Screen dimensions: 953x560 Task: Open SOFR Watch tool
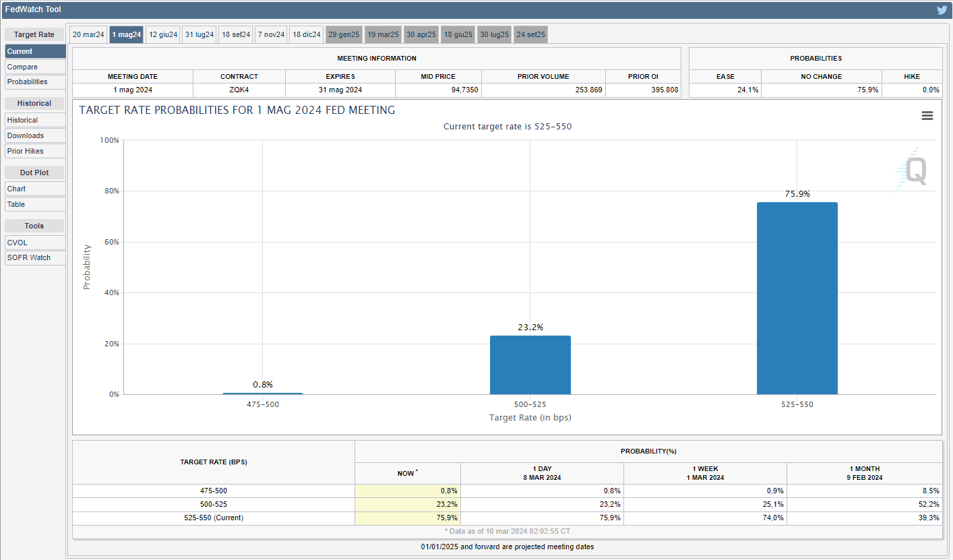[x=35, y=257]
